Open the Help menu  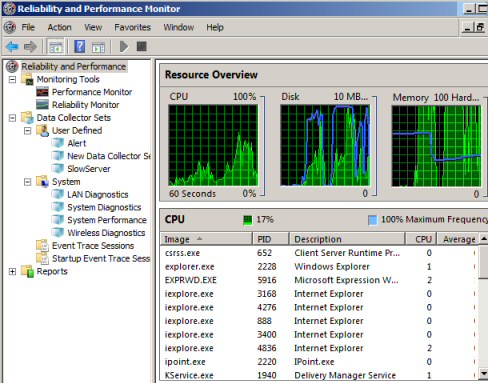coord(215,27)
